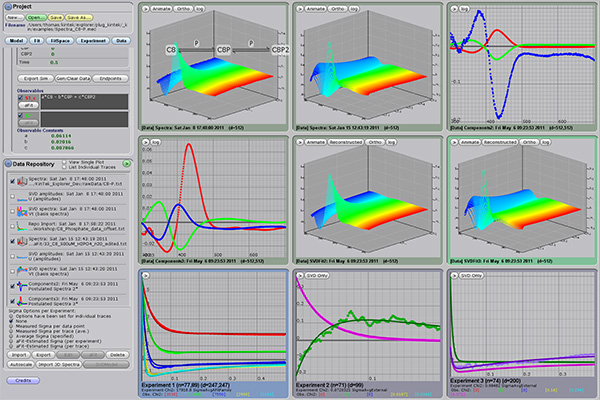The image size is (600, 400).
Task: Switch to the Experiment tab
Action: coord(91,41)
